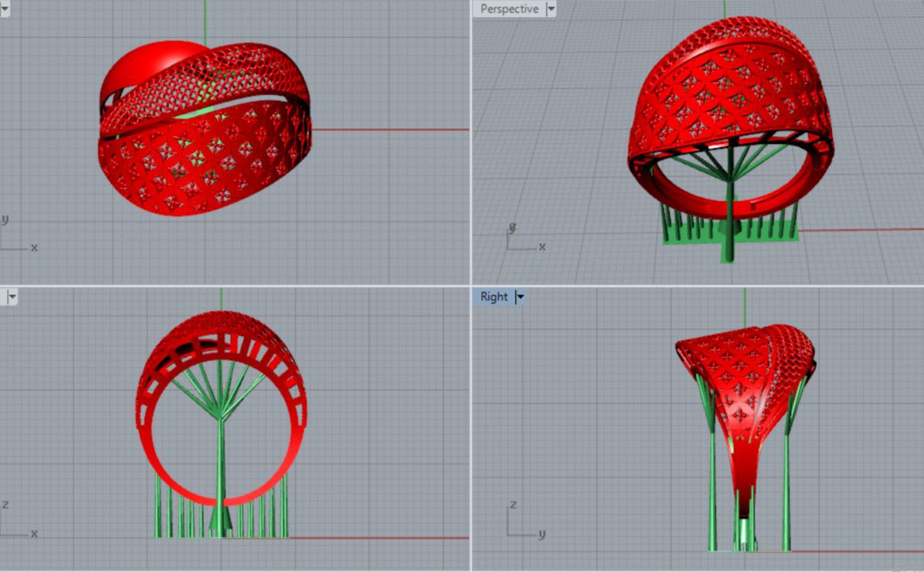This screenshot has width=924, height=572.
Task: Click the red x-axis line in top-left viewport
Action: coord(386,130)
